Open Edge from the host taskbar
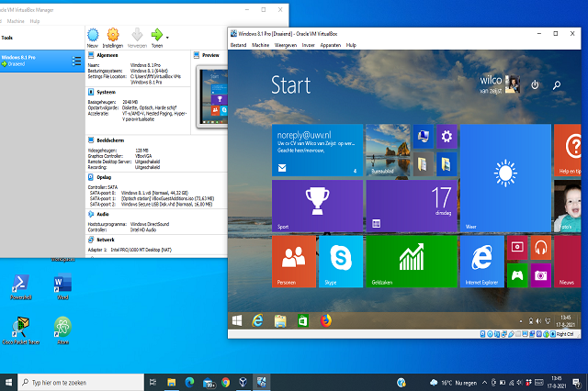The image size is (588, 391). 189,383
